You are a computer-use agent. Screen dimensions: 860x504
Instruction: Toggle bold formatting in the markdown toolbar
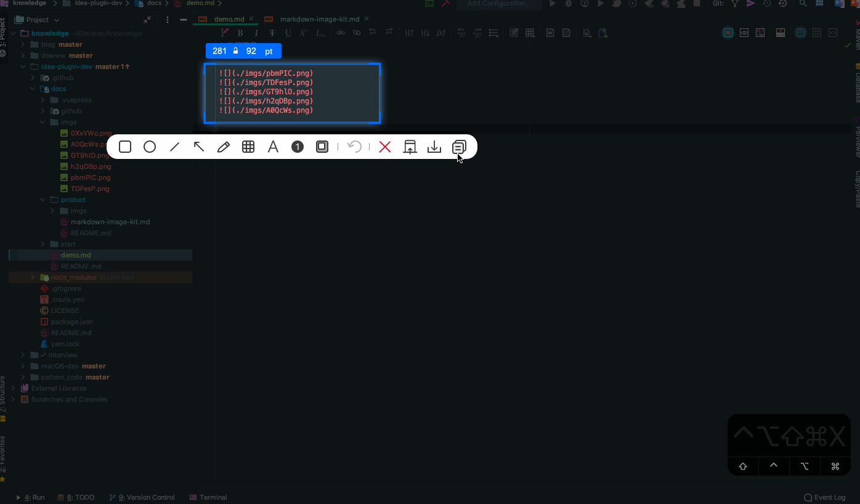[x=240, y=33]
